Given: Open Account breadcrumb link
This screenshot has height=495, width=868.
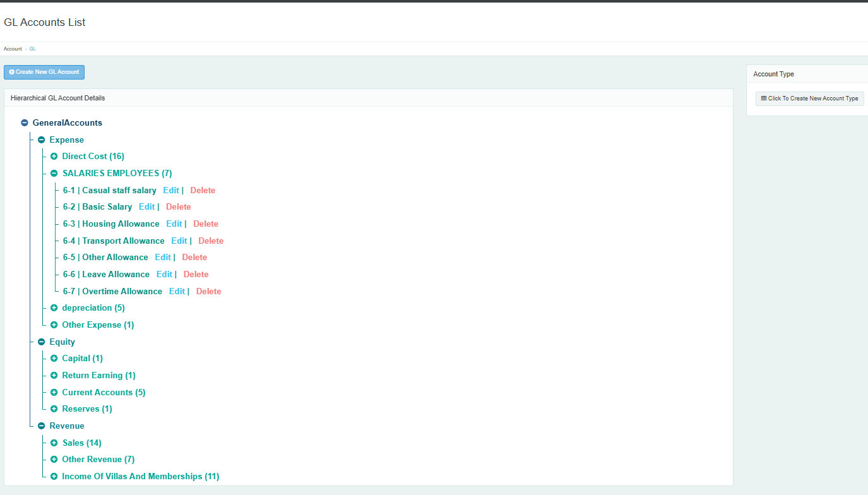Looking at the screenshot, I should [13, 49].
